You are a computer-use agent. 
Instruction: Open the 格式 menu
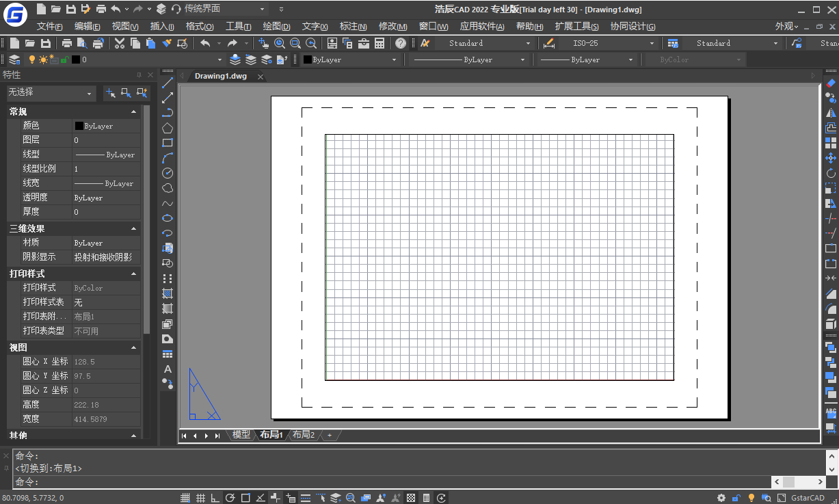199,26
